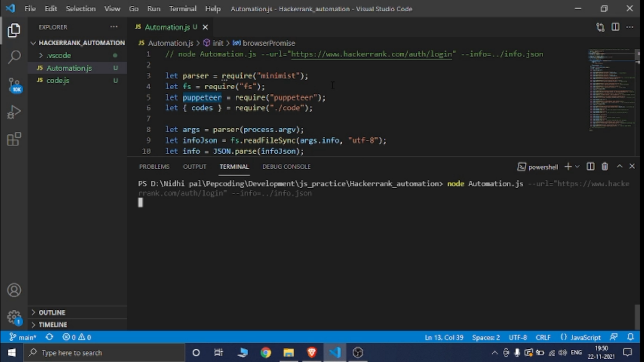
Task: Kill terminal with the trash icon
Action: 605,166
